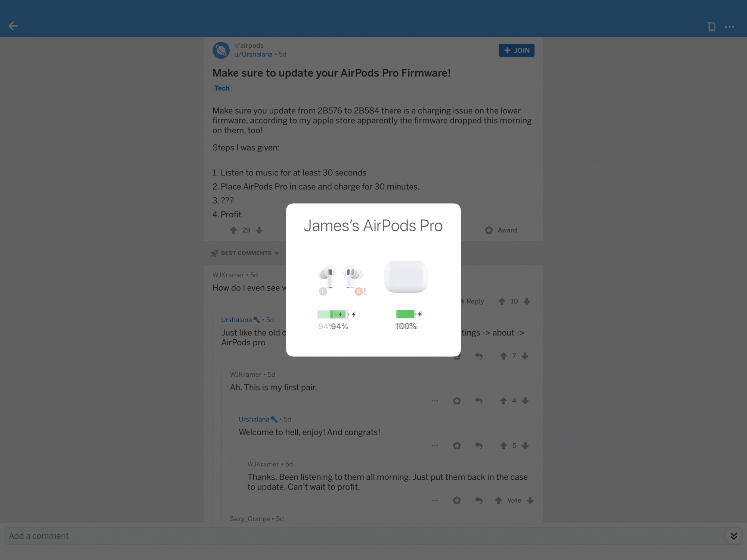The width and height of the screenshot is (747, 560).
Task: Tap the back arrow in header
Action: tap(13, 26)
